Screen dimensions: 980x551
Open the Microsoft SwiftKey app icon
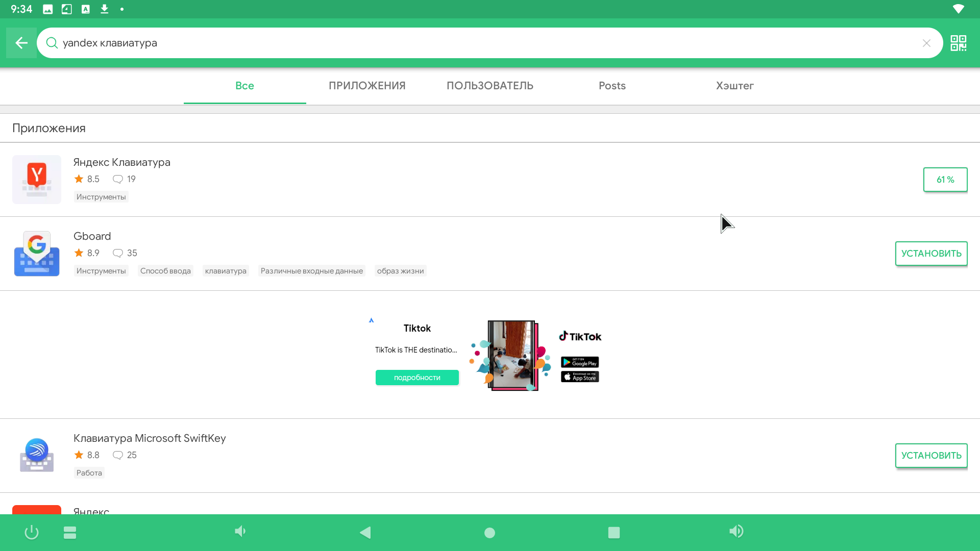37,456
